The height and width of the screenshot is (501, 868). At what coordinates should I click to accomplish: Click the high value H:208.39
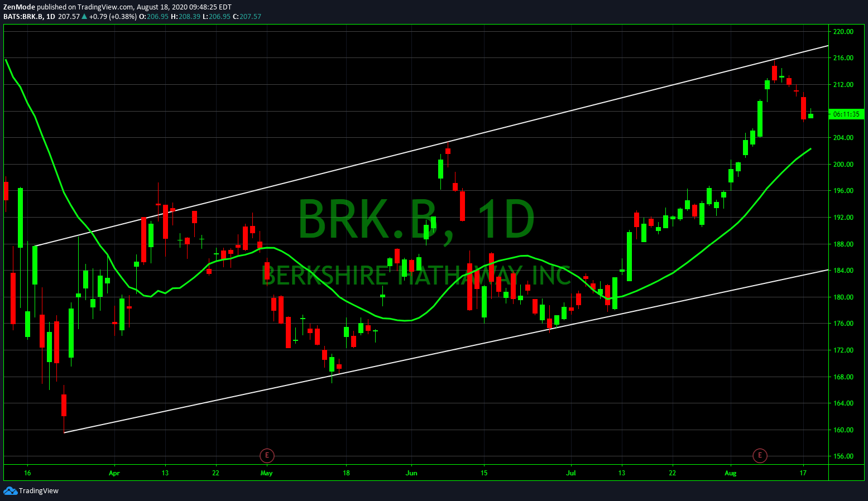185,17
